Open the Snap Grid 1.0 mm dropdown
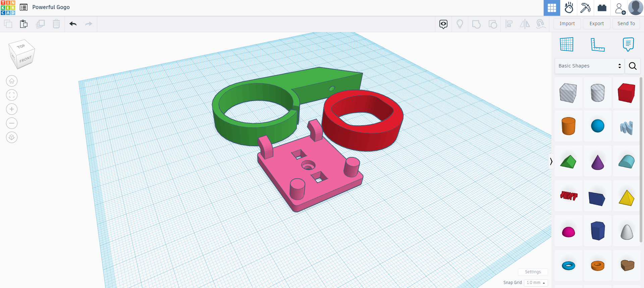 pyautogui.click(x=536, y=283)
